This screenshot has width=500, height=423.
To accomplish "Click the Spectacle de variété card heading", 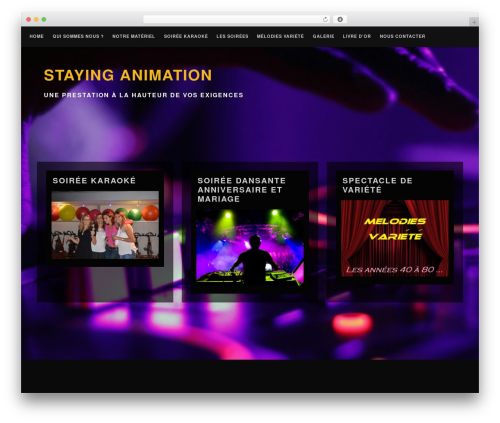I will coord(377,185).
